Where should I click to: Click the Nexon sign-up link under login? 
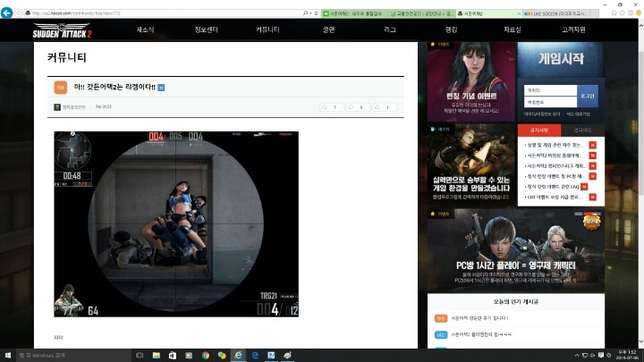(x=578, y=114)
